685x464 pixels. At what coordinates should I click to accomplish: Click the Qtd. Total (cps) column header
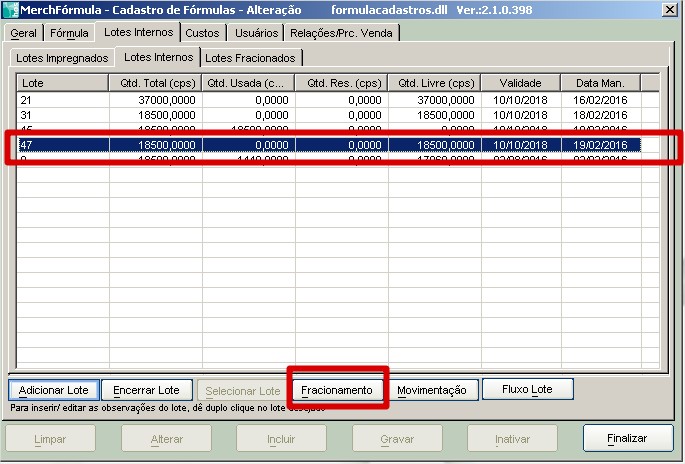point(155,83)
